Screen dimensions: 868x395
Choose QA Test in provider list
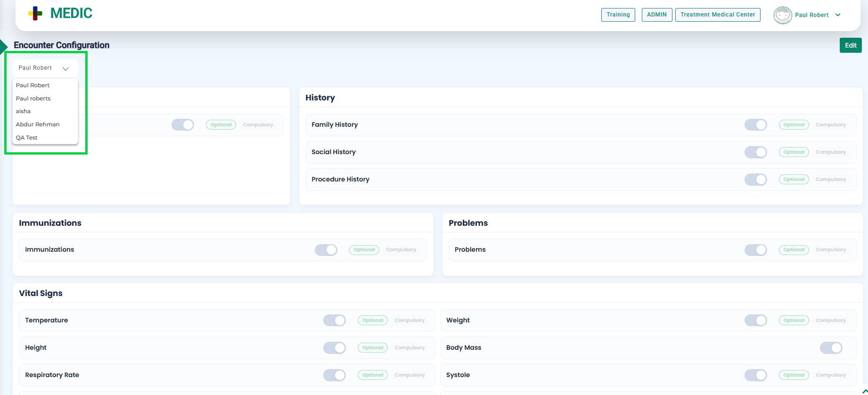click(x=27, y=138)
